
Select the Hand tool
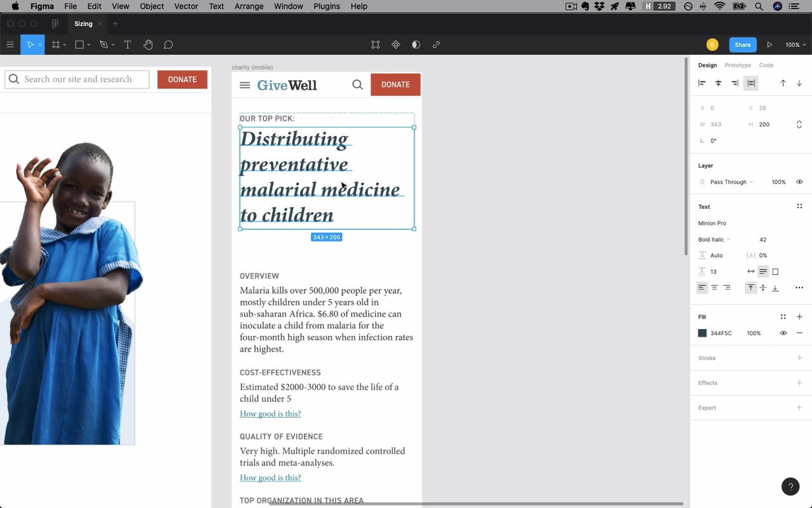[148, 44]
